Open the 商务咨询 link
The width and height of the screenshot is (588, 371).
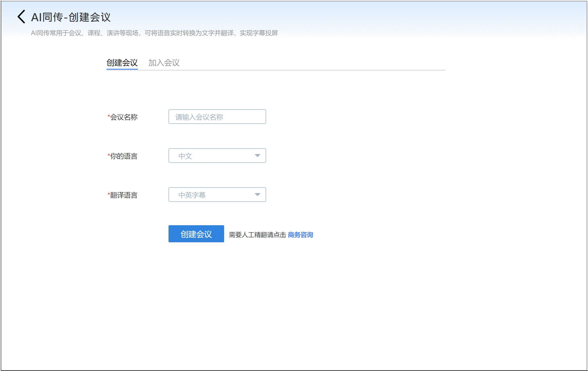[x=300, y=235]
